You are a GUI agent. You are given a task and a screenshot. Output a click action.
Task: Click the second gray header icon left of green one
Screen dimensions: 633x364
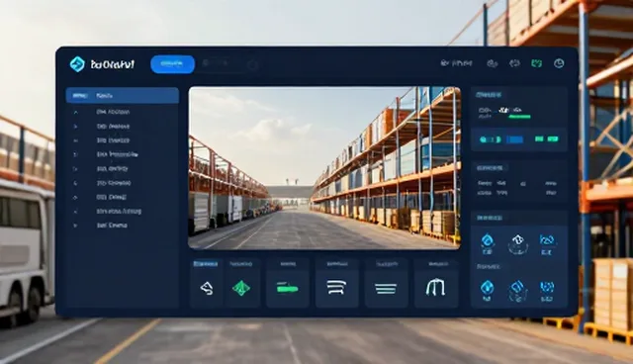514,63
